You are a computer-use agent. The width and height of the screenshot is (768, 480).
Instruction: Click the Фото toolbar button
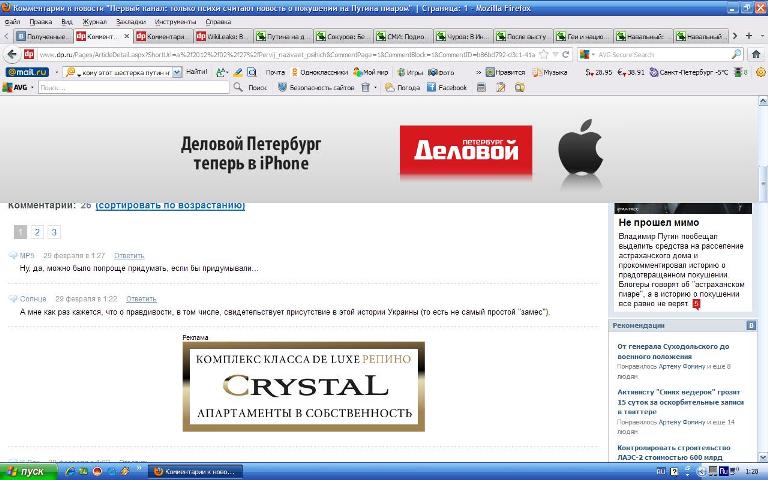click(441, 72)
